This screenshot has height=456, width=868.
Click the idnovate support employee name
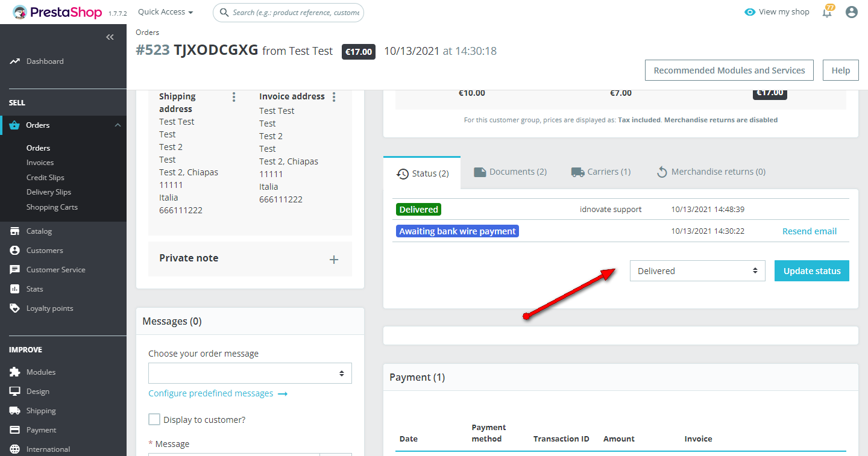click(611, 210)
